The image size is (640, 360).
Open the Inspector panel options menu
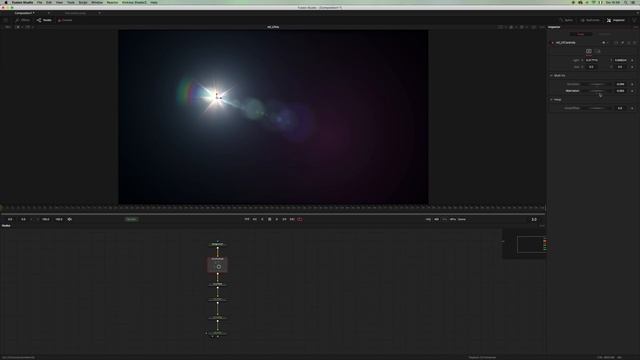click(x=635, y=27)
